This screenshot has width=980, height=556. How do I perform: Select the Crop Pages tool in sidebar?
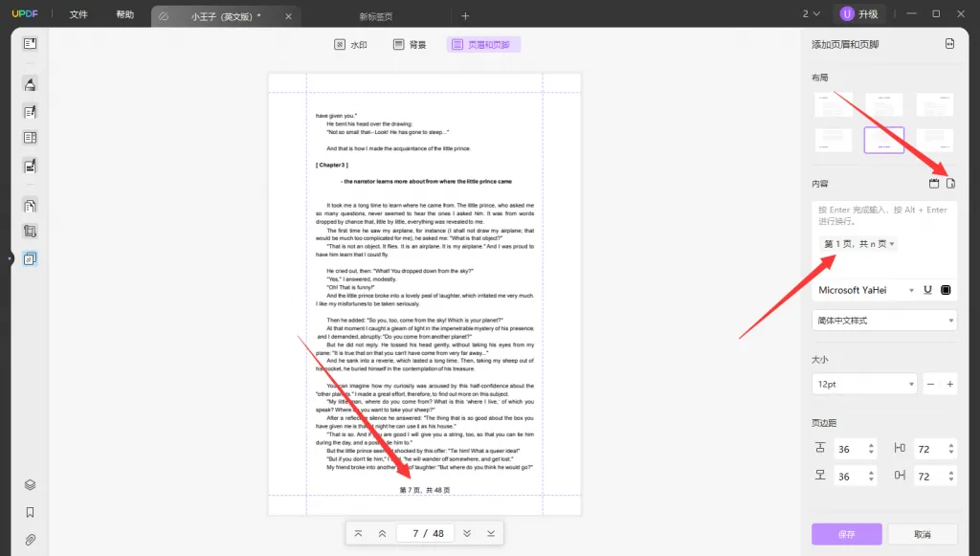[x=30, y=232]
